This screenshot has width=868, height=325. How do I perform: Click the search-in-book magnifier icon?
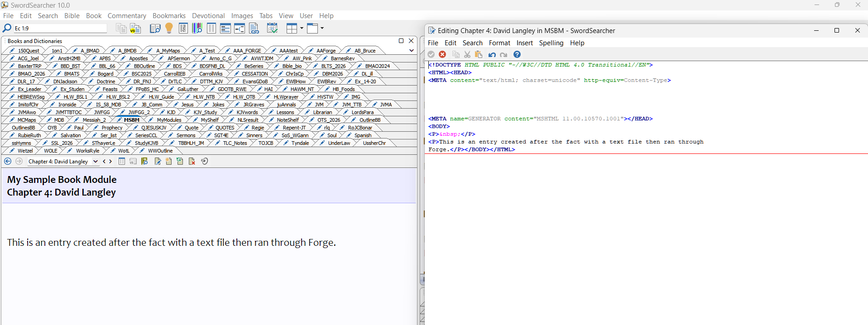click(x=144, y=161)
